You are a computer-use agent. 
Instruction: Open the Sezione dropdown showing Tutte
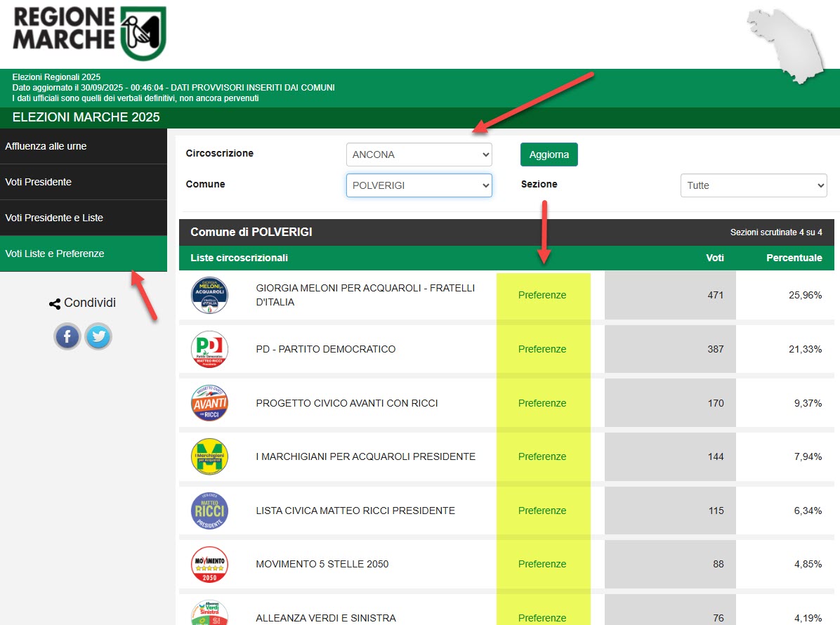pos(754,185)
